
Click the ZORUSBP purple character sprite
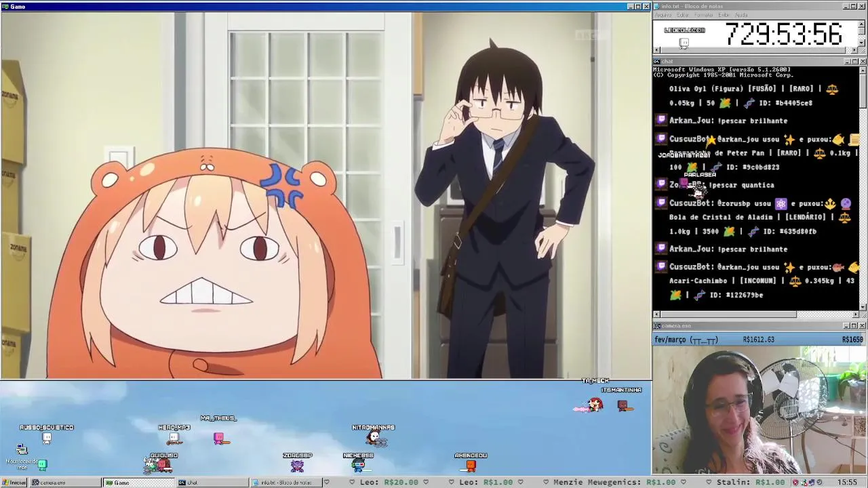(x=297, y=466)
